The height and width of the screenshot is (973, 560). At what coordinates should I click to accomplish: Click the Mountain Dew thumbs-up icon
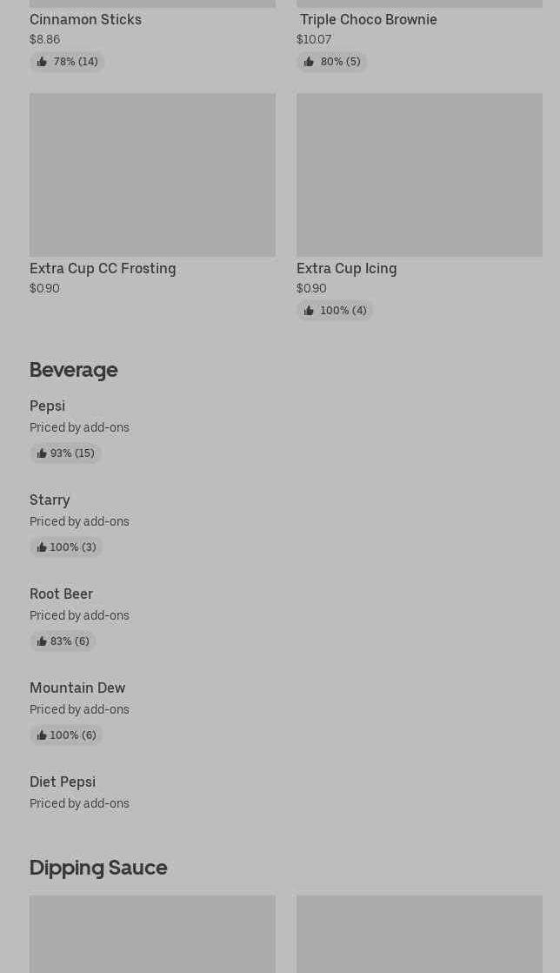tap(42, 735)
